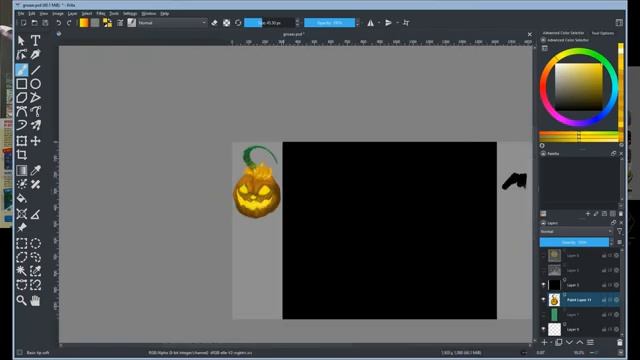The image size is (640, 360).
Task: Hide the Paint Layer 11 layer
Action: [x=543, y=300]
